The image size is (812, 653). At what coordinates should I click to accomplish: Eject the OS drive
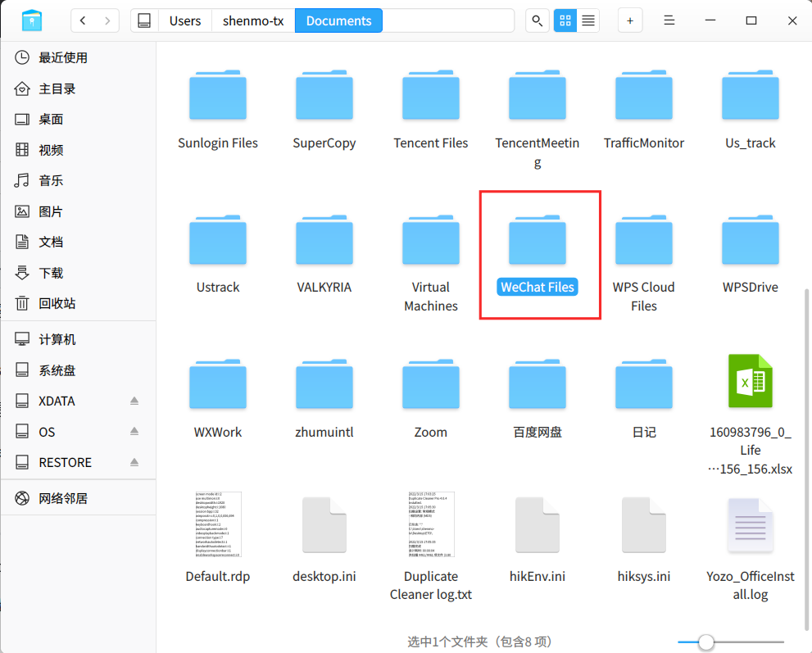[x=134, y=431]
